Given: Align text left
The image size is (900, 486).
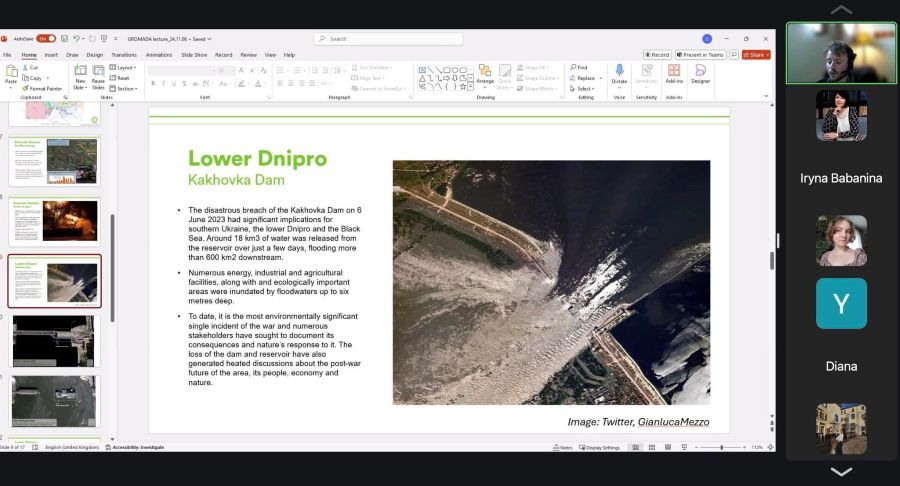Looking at the screenshot, I should coord(280,84).
